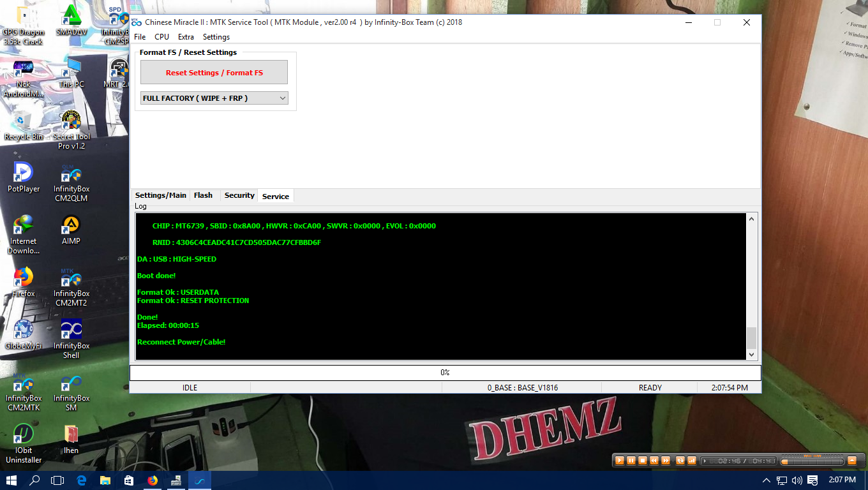Screen dimensions: 868x490
Task: Launch the GlobeMyFi desktop shortcut
Action: coord(24,334)
